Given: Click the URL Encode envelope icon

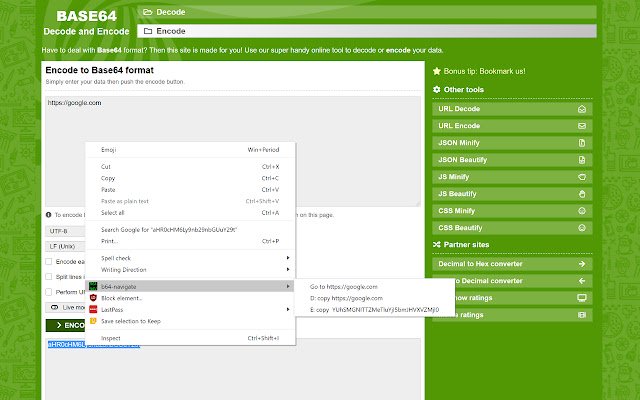Looking at the screenshot, I should (x=582, y=126).
